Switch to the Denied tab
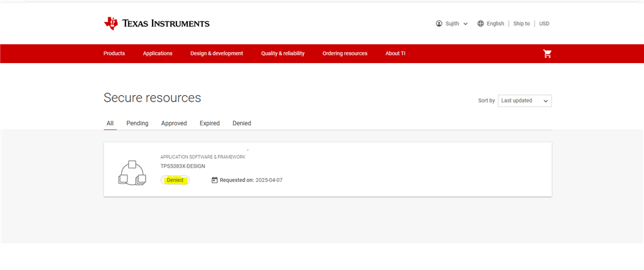This screenshot has width=644, height=270. pyautogui.click(x=241, y=123)
